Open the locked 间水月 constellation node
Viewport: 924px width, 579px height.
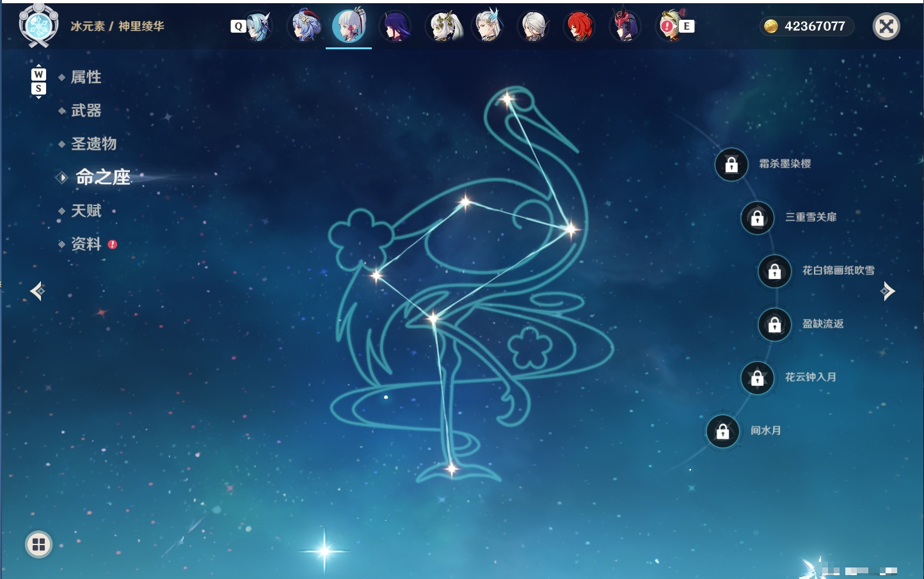tap(722, 431)
